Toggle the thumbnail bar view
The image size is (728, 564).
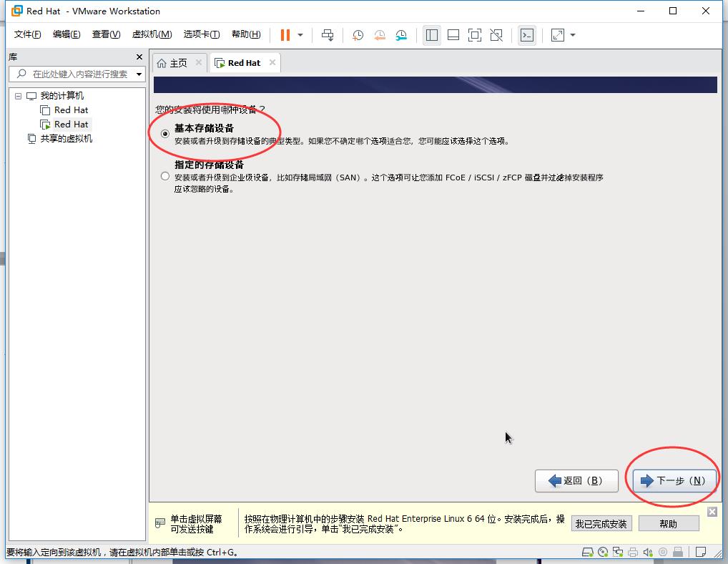click(453, 35)
